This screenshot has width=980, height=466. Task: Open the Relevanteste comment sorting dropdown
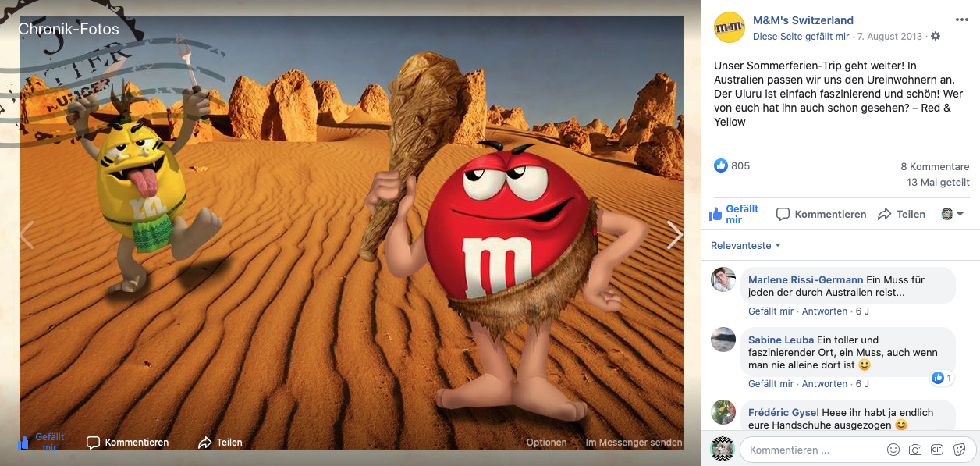click(x=746, y=245)
